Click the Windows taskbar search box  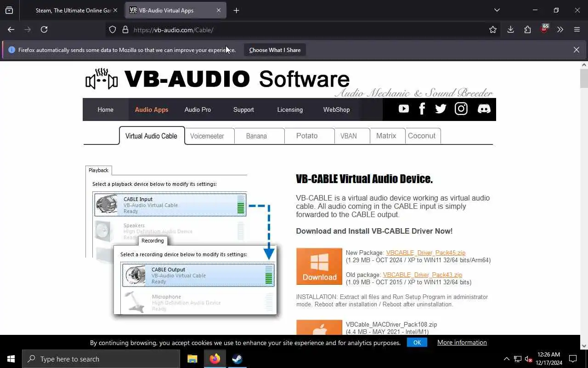pos(101,359)
